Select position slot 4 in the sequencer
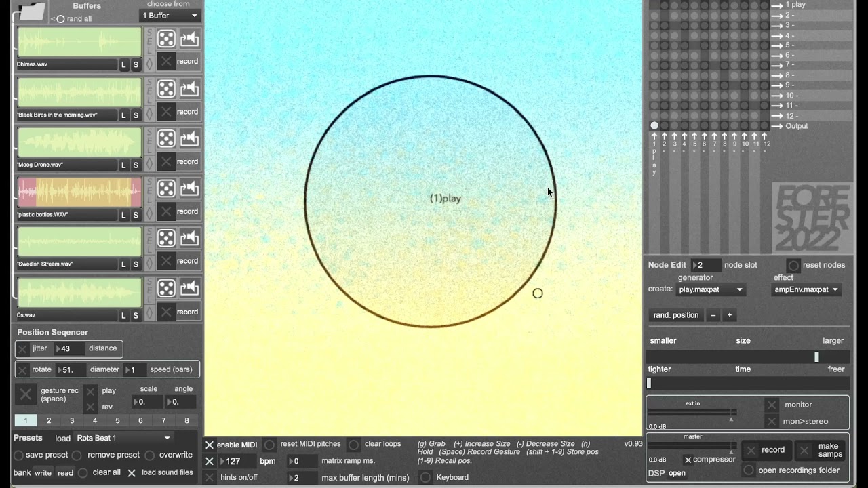The image size is (868, 488). 95,421
